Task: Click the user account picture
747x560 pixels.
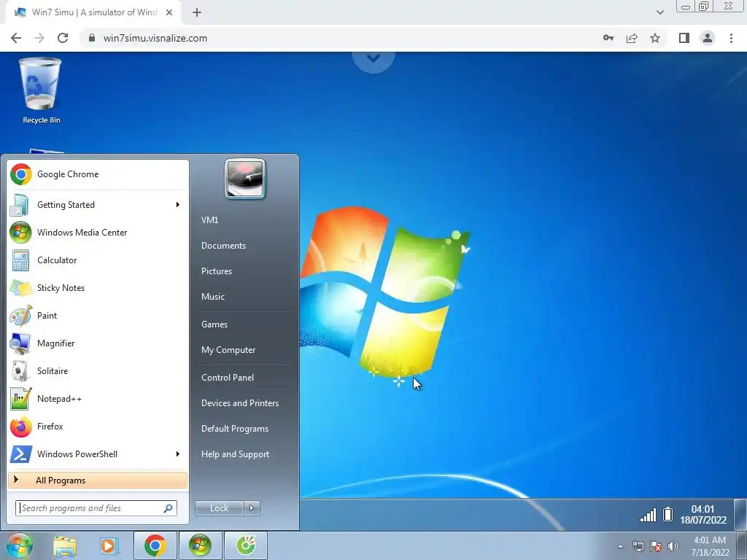Action: [245, 179]
